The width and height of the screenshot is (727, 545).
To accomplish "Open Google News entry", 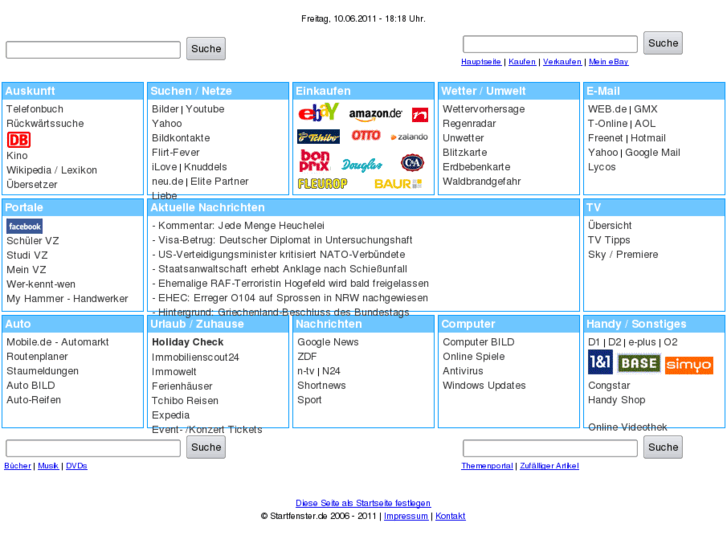I will (x=328, y=342).
